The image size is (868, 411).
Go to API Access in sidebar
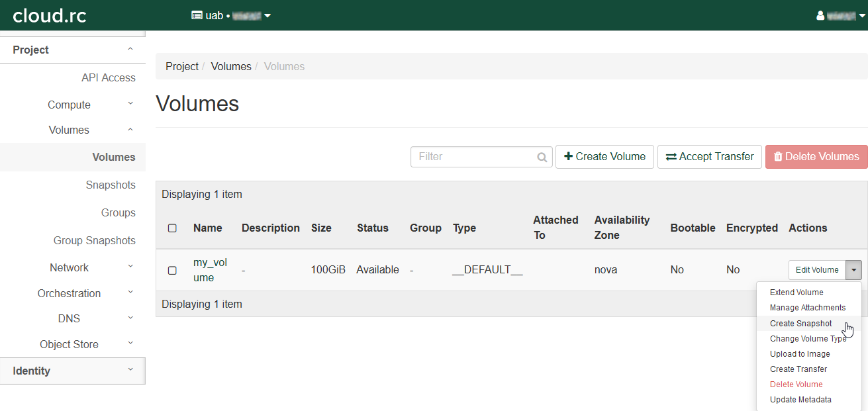[x=108, y=78]
